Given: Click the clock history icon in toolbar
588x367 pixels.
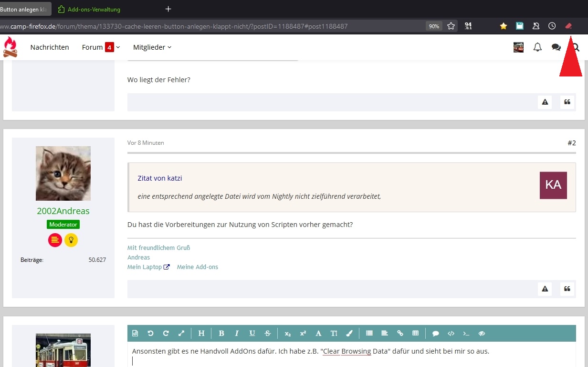Looking at the screenshot, I should point(552,26).
